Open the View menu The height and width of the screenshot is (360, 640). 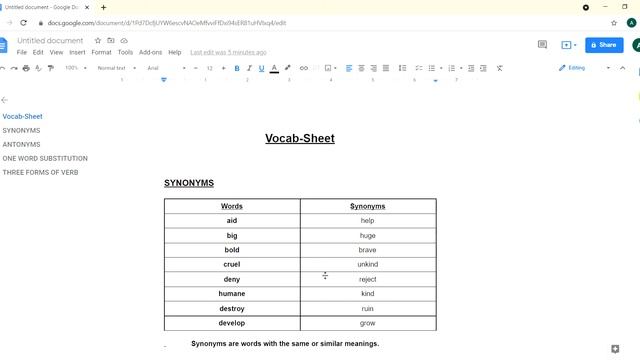coord(56,52)
